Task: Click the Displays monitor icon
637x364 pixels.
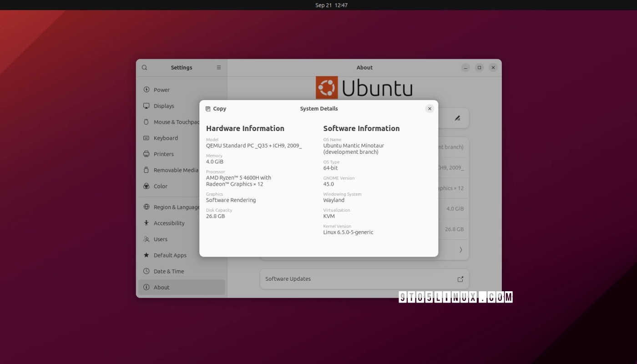Action: 147,106
